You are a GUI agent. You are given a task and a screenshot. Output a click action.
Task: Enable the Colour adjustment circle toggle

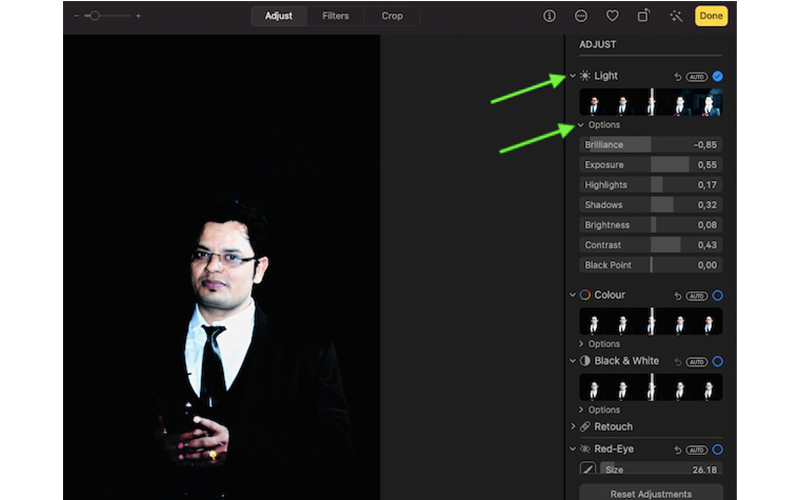point(717,296)
